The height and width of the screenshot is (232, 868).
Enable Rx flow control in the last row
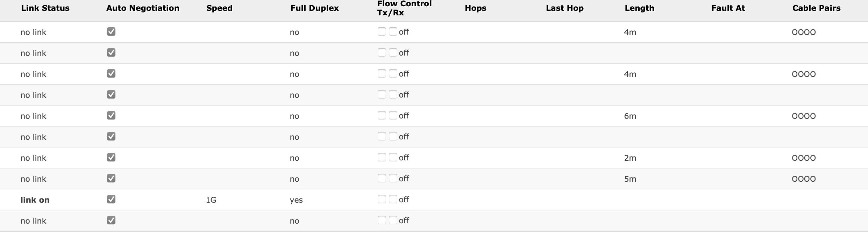tap(393, 220)
